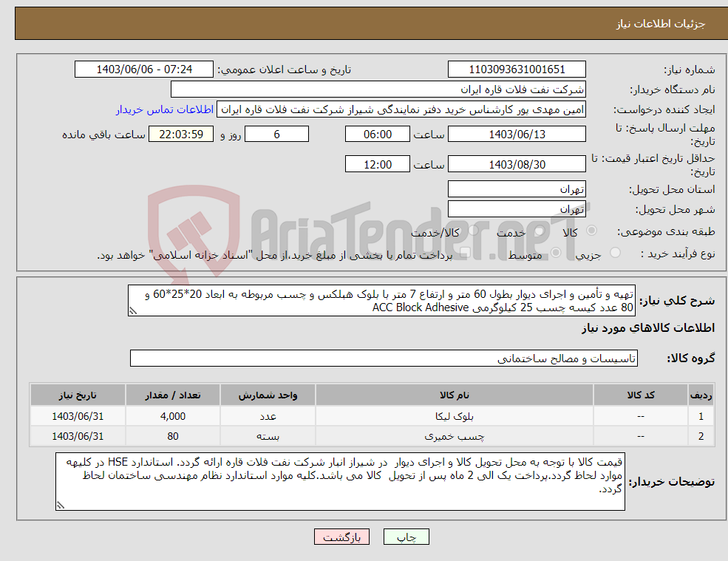Viewport: 728px width, 561px height.
Task: Select the متوسط purchase type radio
Action: pos(556,253)
